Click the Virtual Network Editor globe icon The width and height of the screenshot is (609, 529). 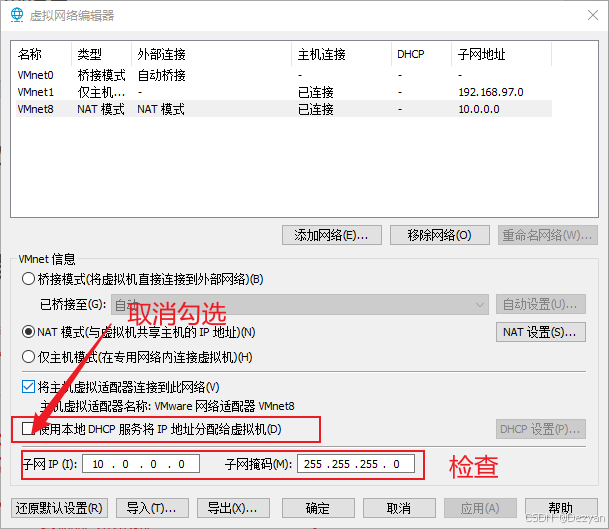(17, 15)
